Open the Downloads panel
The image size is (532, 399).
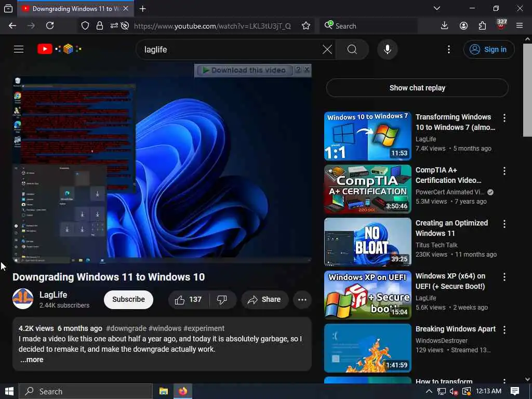(445, 26)
